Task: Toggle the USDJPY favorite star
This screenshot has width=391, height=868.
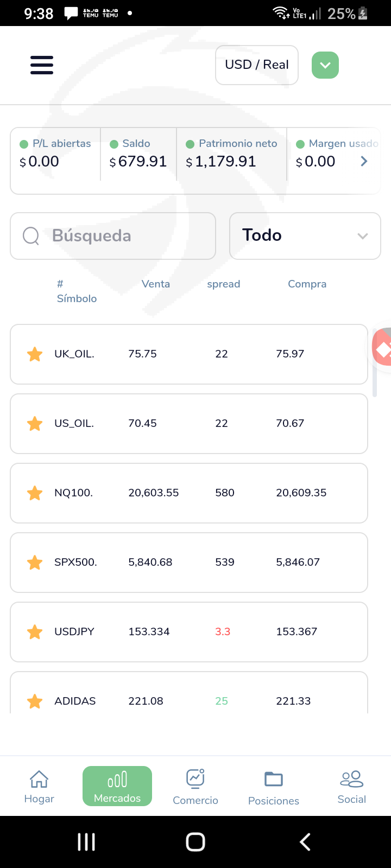Action: 35,632
